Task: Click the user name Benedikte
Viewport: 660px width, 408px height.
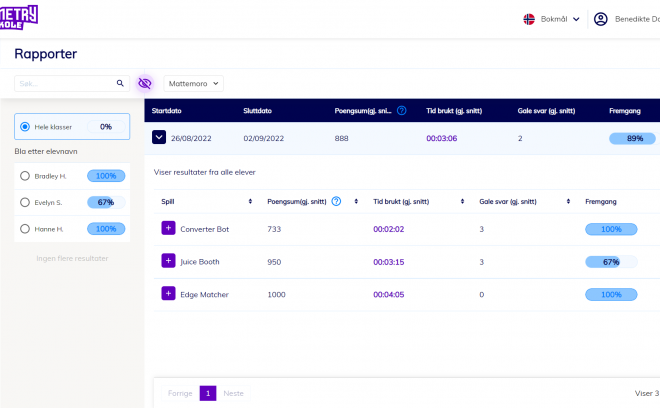Action: [x=637, y=19]
